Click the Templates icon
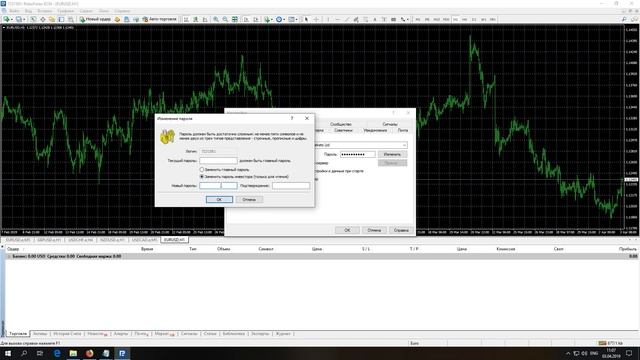640x360 pixels. [x=291, y=19]
